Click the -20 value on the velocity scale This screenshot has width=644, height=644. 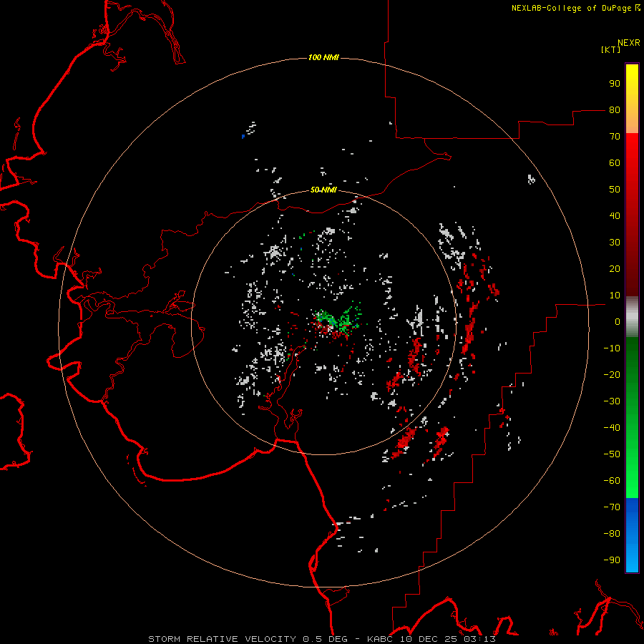[x=612, y=375]
